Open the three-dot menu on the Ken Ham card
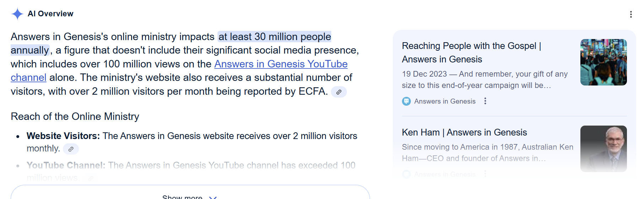The image size is (644, 199). pyautogui.click(x=485, y=174)
